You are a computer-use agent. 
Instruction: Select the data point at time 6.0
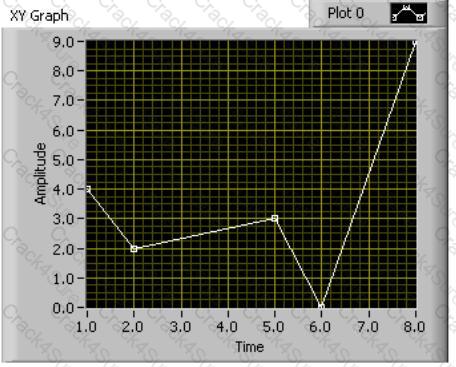pos(321,307)
